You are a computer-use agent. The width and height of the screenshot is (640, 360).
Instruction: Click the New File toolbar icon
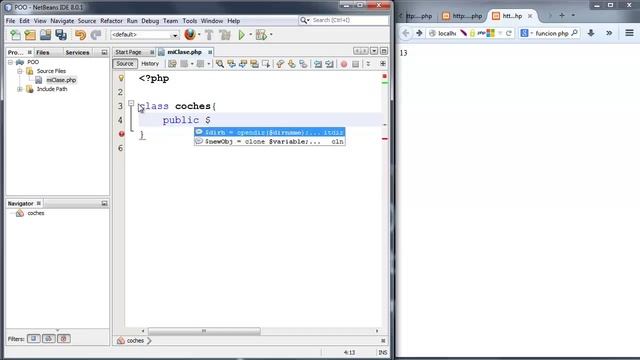tap(16, 35)
